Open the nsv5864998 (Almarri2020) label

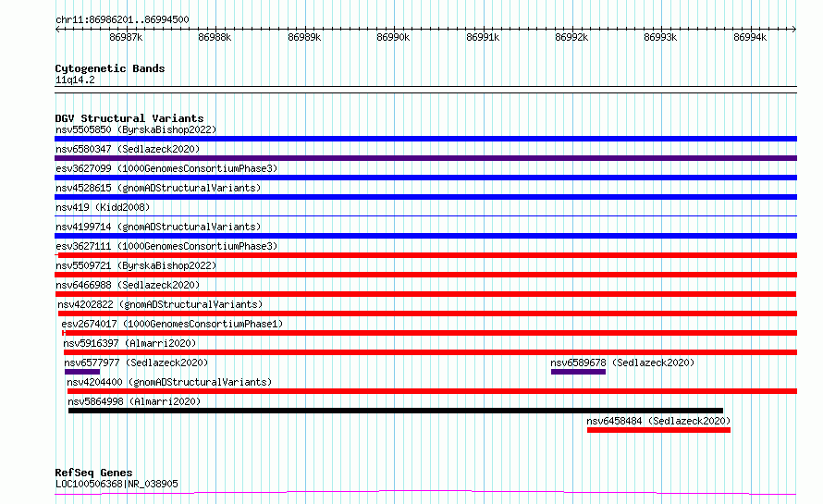pyautogui.click(x=134, y=401)
